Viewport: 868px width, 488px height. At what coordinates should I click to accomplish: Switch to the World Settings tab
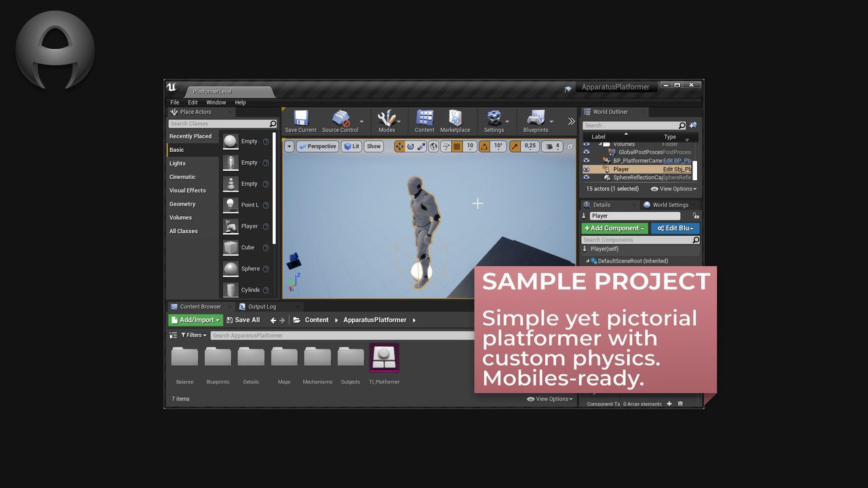(669, 204)
